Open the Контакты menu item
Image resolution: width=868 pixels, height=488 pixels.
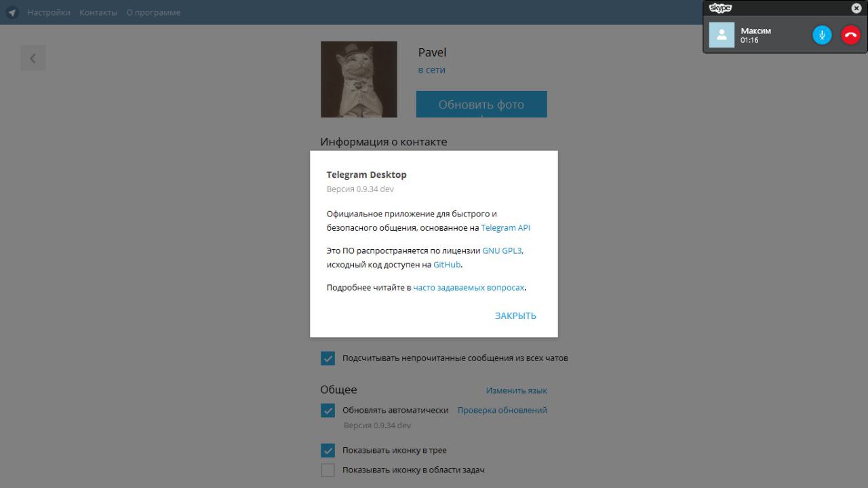[98, 12]
